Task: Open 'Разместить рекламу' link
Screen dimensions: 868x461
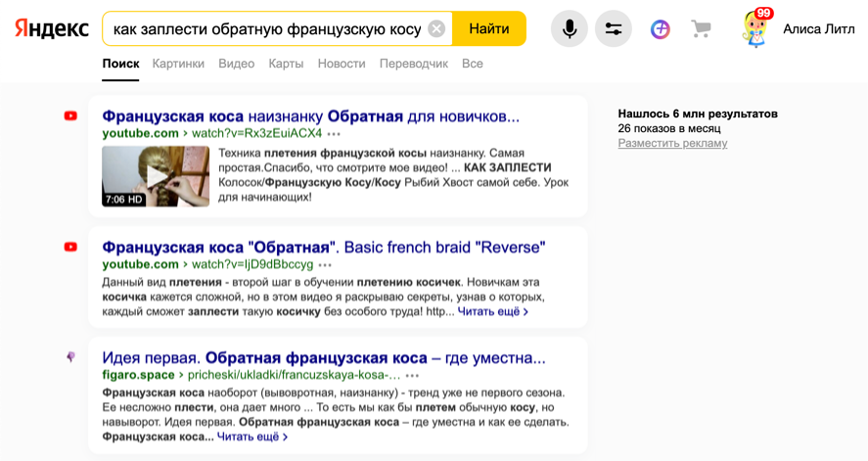Action: (x=672, y=143)
